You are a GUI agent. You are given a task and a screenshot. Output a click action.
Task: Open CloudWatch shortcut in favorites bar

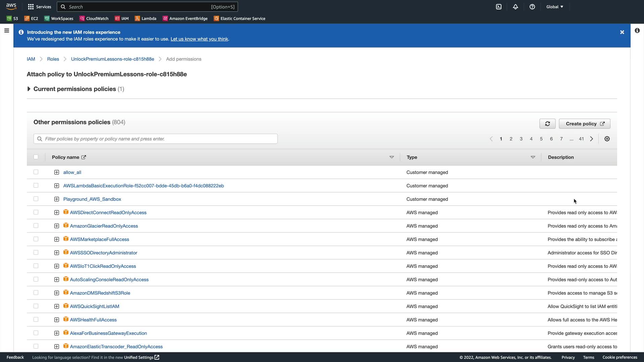[x=94, y=18]
